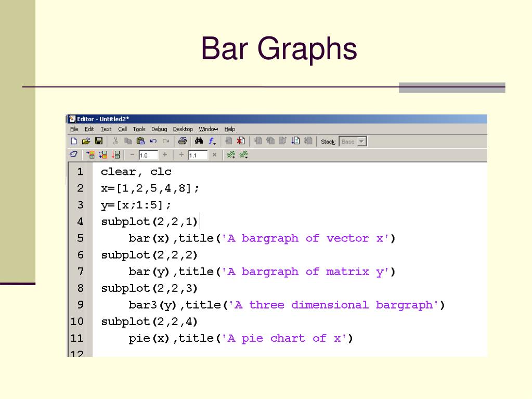This screenshot has width=532, height=399.
Task: Undo the last edit via the toolbar
Action: tap(153, 141)
